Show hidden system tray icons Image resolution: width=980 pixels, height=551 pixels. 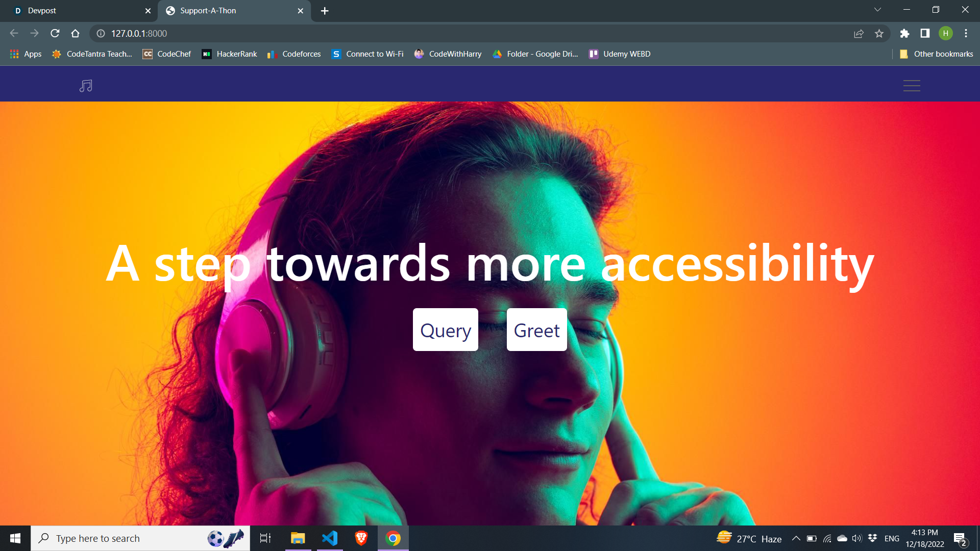(796, 539)
